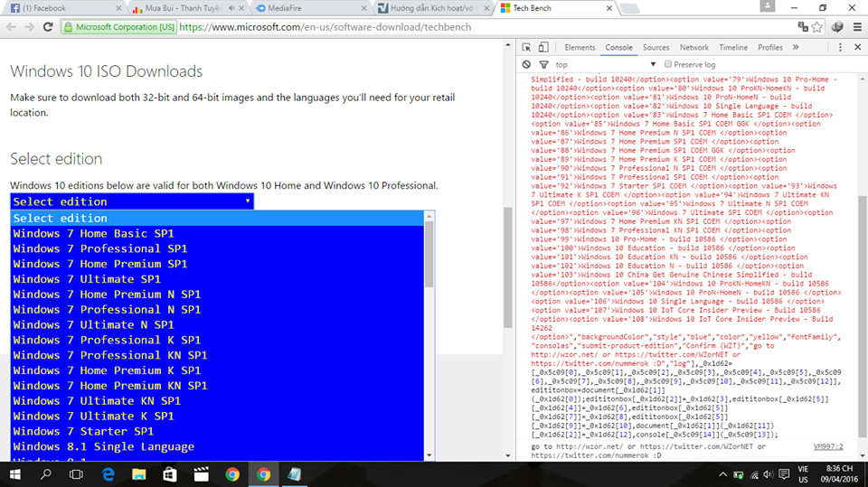This screenshot has height=487, width=868.
Task: Switch to the Sources tab
Action: point(656,48)
